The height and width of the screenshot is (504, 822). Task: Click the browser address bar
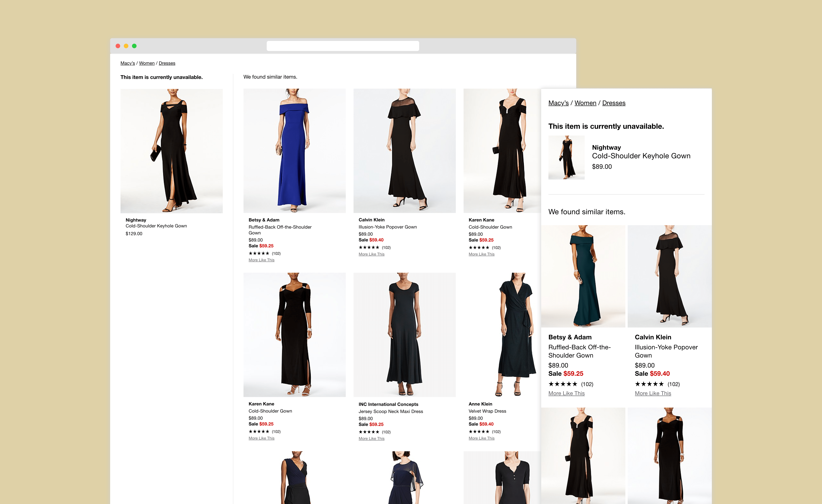[x=343, y=46]
